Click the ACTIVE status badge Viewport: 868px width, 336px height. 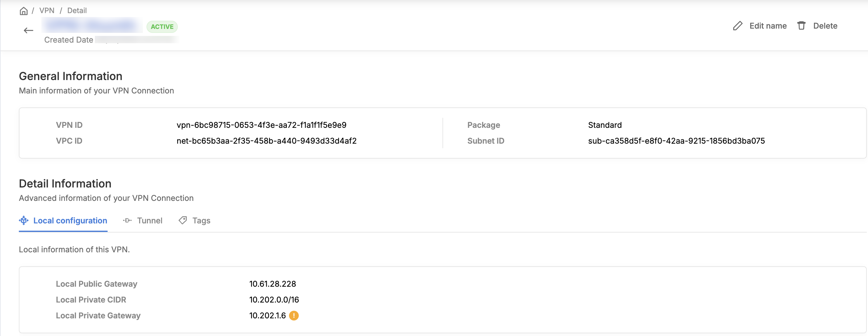[162, 27]
